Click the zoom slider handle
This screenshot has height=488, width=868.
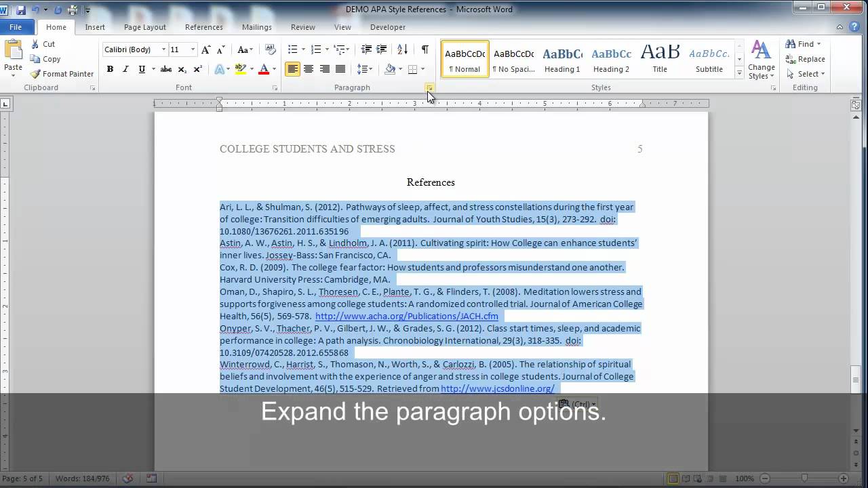[x=805, y=479]
